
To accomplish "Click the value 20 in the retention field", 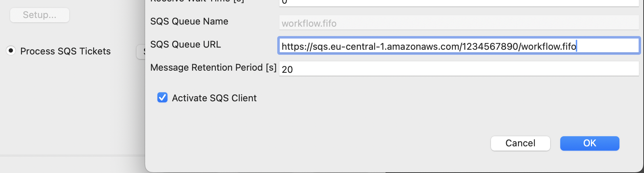I will pyautogui.click(x=287, y=69).
